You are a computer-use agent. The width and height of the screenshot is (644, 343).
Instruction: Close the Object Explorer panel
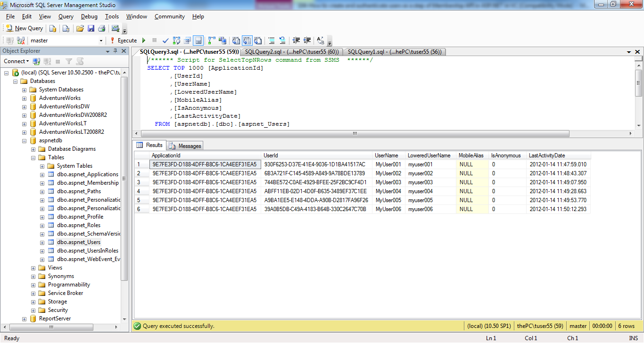click(x=124, y=51)
